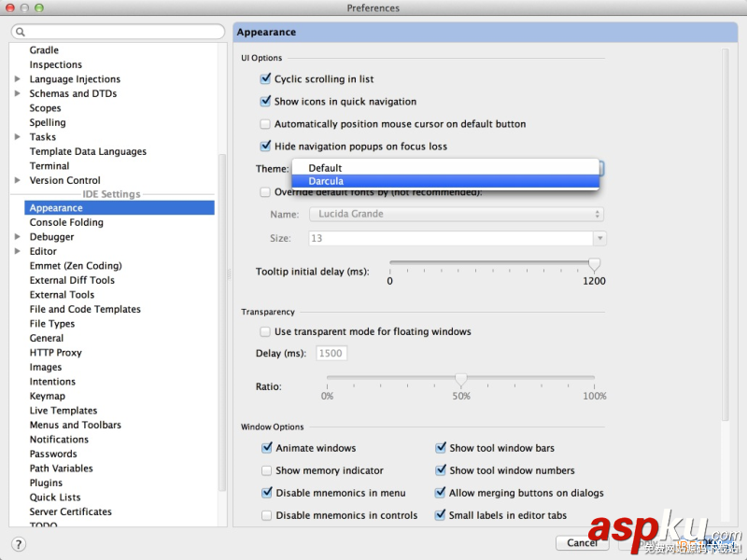Select External Diff Tools item
The height and width of the screenshot is (560, 747).
click(x=72, y=280)
